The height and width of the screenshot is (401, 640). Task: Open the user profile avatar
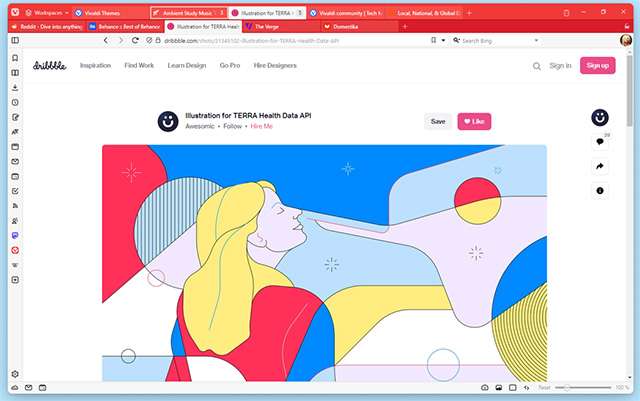626,40
